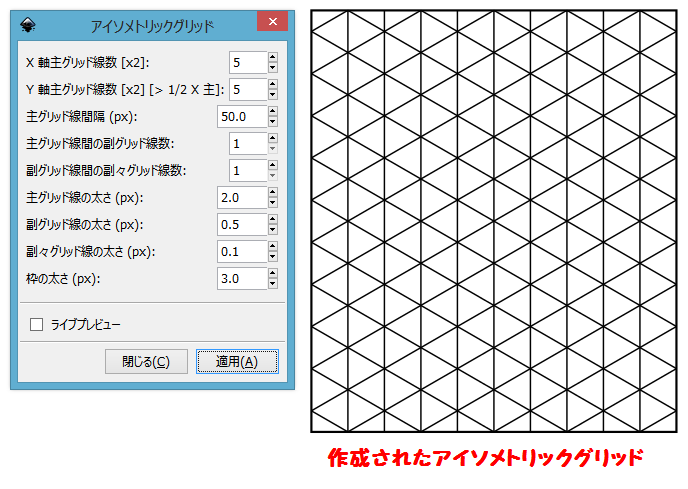Click the X 軸主グリッド線数 value field
This screenshot has width=688, height=489.
coord(247,63)
